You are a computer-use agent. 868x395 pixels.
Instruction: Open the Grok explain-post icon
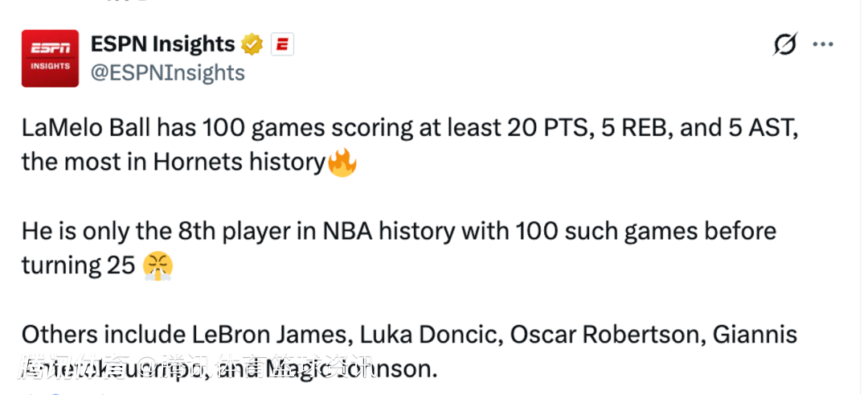(x=784, y=46)
